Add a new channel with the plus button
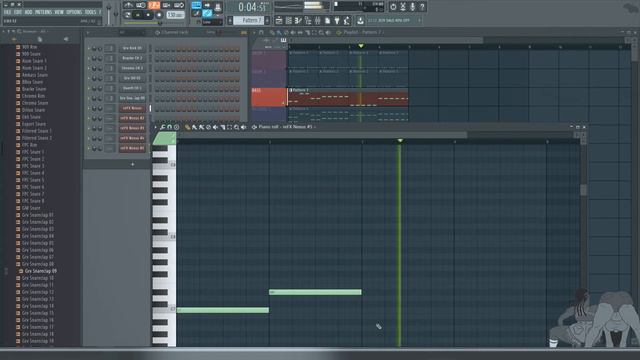The width and height of the screenshot is (640, 360). tap(133, 164)
